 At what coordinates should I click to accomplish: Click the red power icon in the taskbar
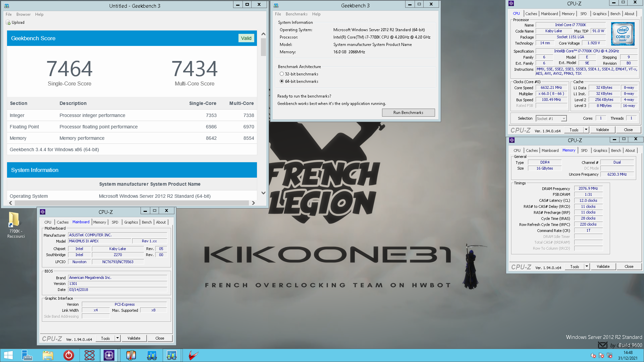[x=69, y=355]
